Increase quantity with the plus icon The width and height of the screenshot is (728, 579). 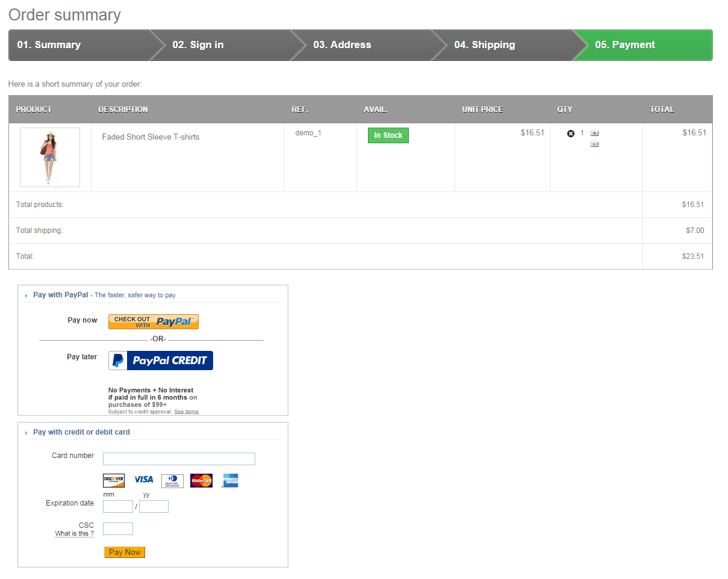pyautogui.click(x=594, y=134)
